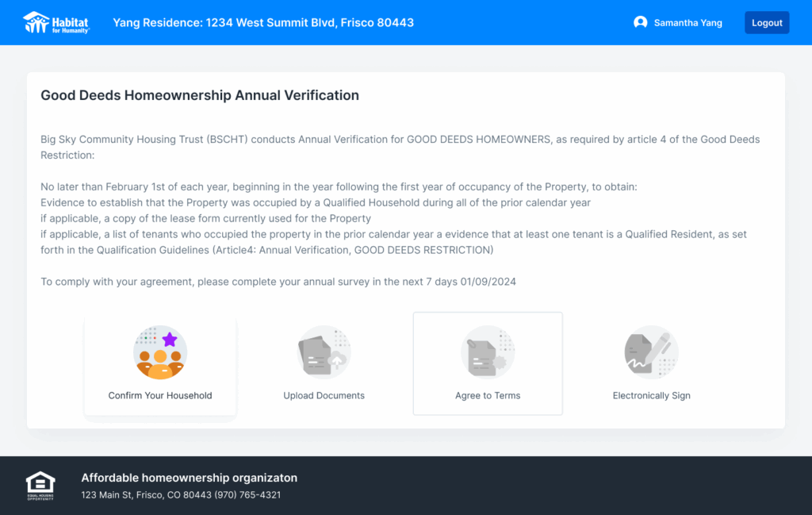Select the Confirm Your Household people icon
The image size is (812, 515).
[x=160, y=352]
